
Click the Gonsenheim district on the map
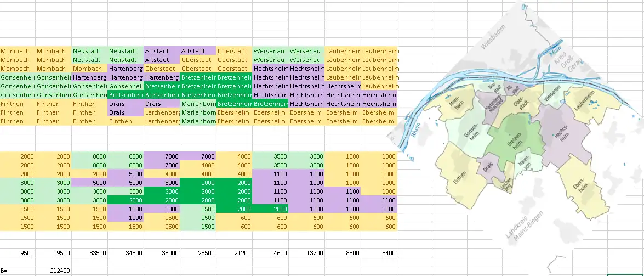tap(470, 133)
